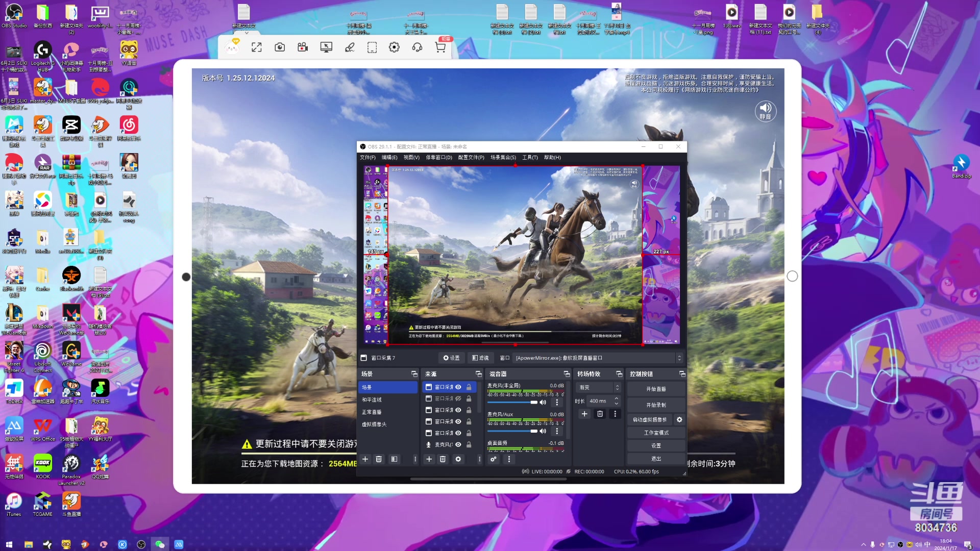Take a screenshot with ApowerMirror camera icon
980x551 pixels.
[280, 47]
